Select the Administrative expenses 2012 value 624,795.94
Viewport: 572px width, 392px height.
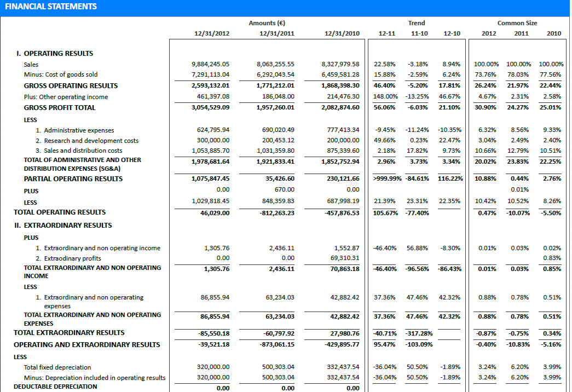213,130
